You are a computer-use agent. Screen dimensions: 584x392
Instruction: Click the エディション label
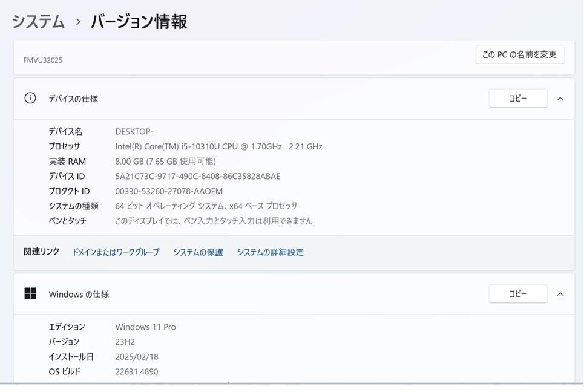67,327
